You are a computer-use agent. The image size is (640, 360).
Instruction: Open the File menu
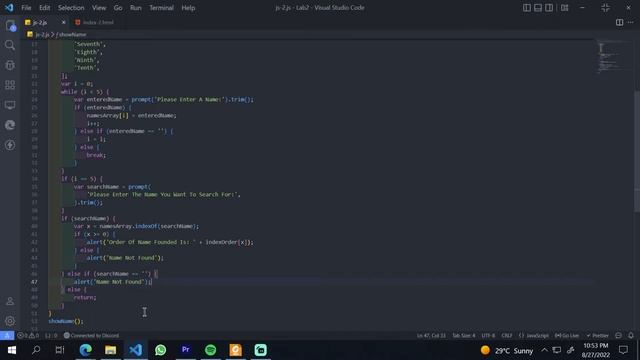pyautogui.click(x=26, y=8)
